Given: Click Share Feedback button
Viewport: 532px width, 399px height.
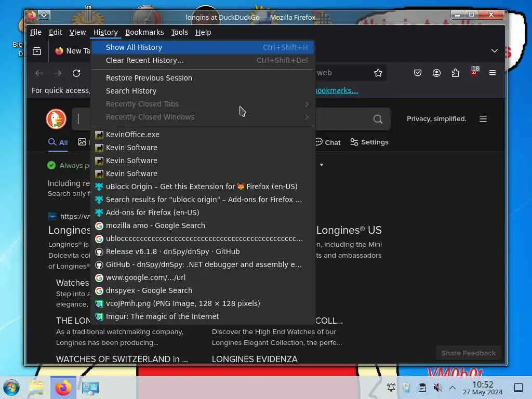Looking at the screenshot, I should click(468, 353).
